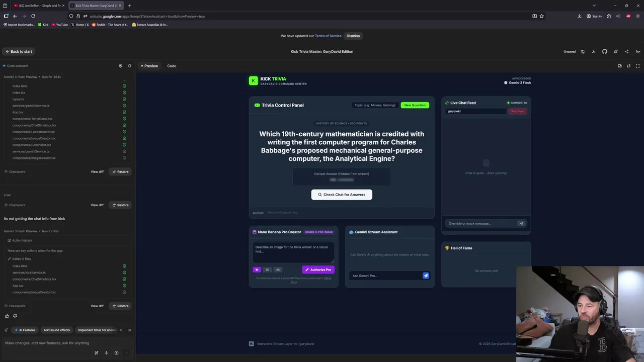
Task: Select 2K image resolution
Action: [x=267, y=269]
